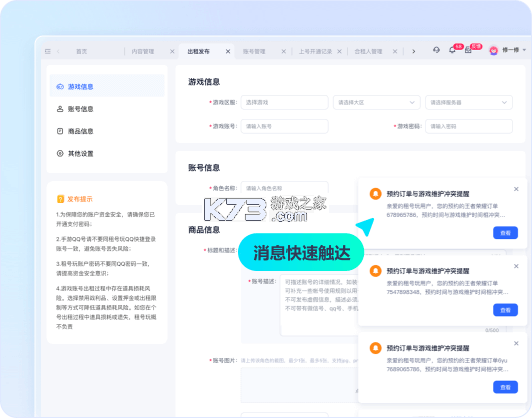The height and width of the screenshot is (418, 532).
Task: Click the 发布提示 title text
Action: (x=80, y=199)
